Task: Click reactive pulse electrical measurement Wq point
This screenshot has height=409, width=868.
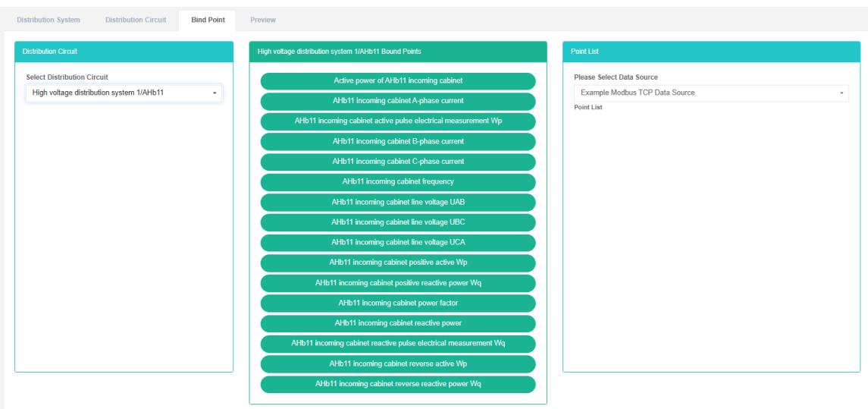Action: (398, 344)
